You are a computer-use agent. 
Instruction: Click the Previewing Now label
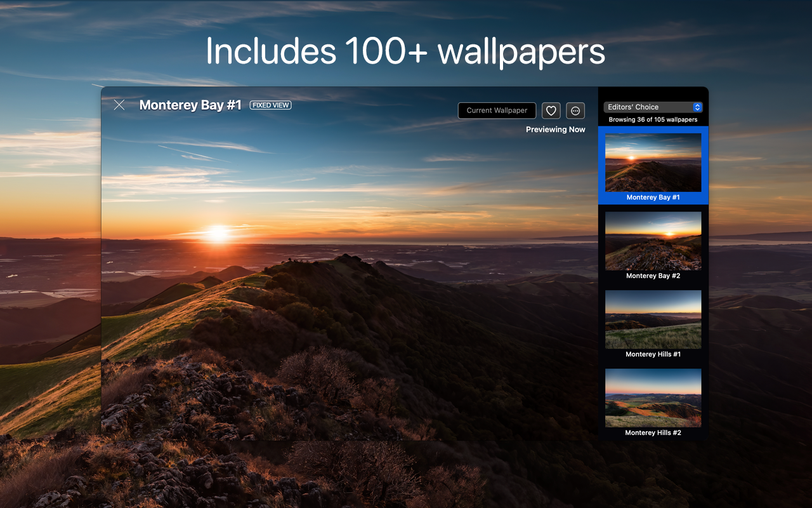point(556,129)
